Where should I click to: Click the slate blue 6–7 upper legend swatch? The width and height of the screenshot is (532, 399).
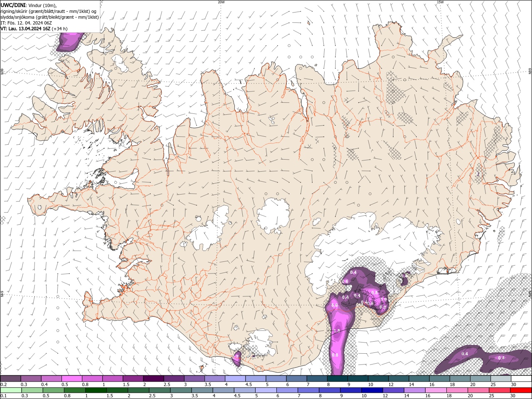[296, 379]
